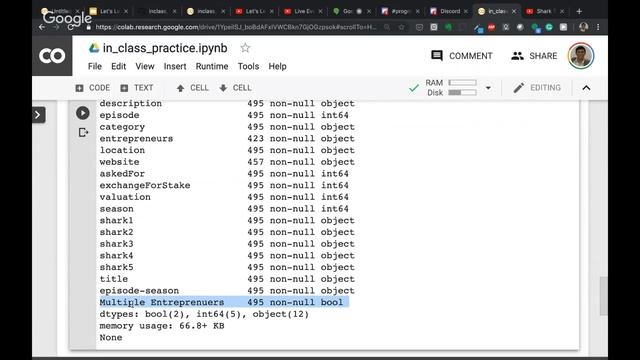Switch the EDITING mode button
This screenshot has height=360, width=640.
click(537, 88)
